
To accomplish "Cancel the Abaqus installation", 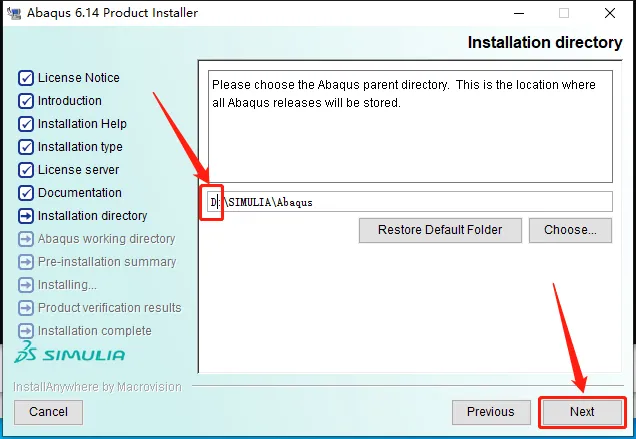I will point(48,412).
